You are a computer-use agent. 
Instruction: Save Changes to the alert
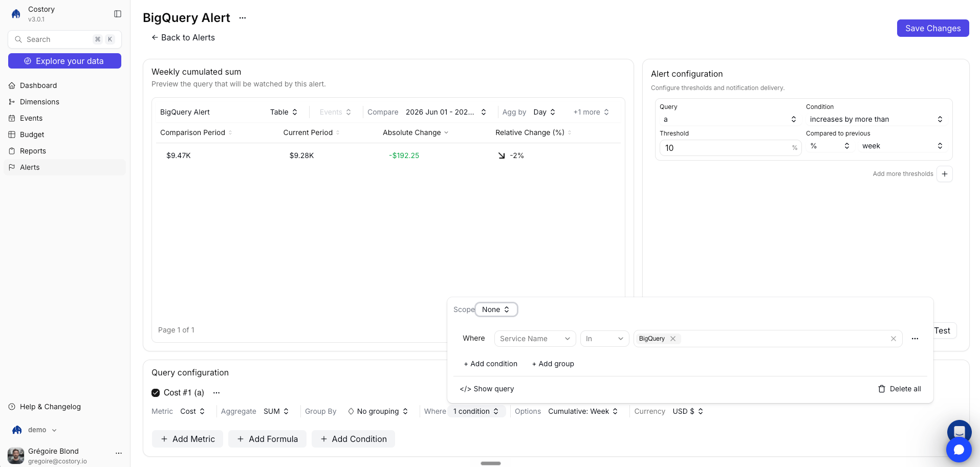[933, 28]
